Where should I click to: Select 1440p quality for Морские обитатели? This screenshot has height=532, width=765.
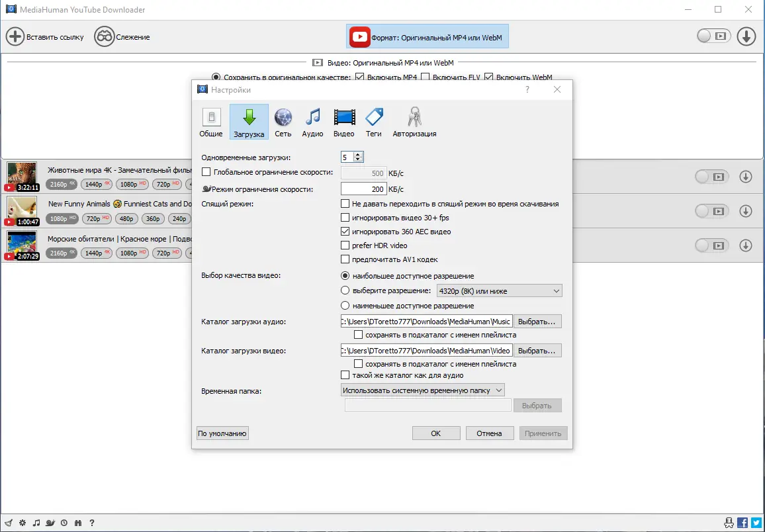coord(97,253)
